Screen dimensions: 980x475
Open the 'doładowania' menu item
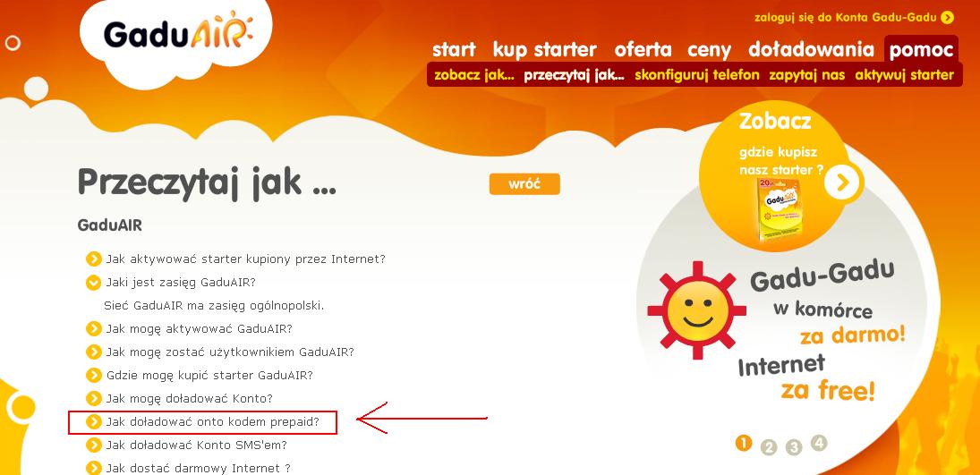click(x=811, y=49)
